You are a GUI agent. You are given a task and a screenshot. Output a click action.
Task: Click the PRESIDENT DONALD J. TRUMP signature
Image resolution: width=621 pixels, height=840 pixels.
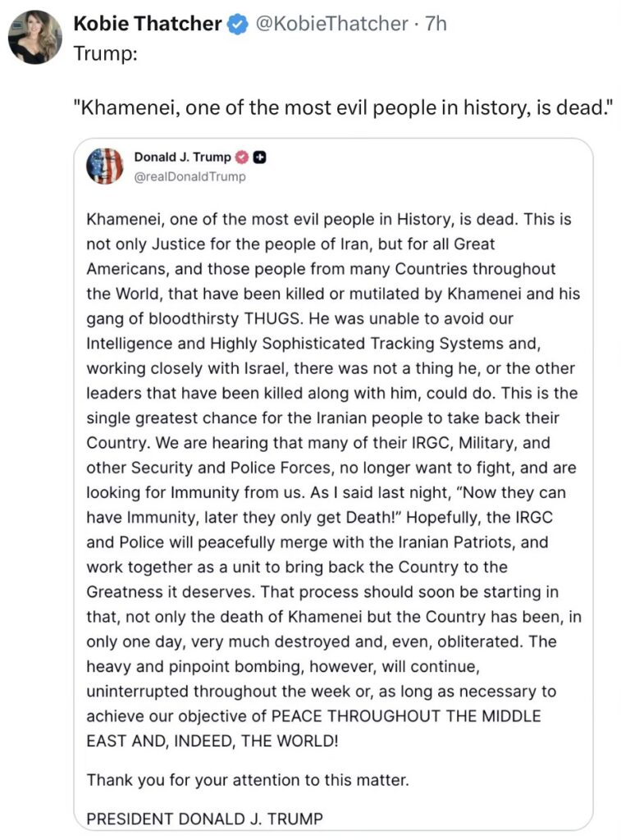204,818
